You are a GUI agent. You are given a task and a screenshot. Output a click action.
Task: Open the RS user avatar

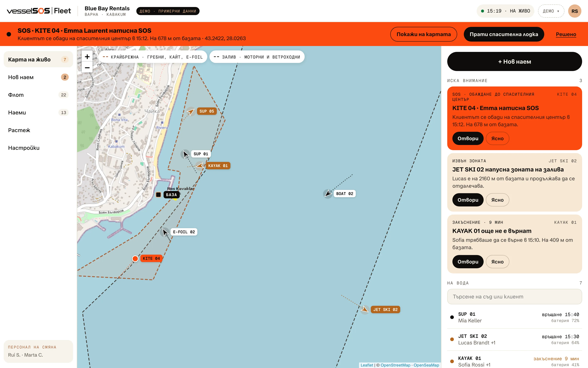click(x=575, y=11)
